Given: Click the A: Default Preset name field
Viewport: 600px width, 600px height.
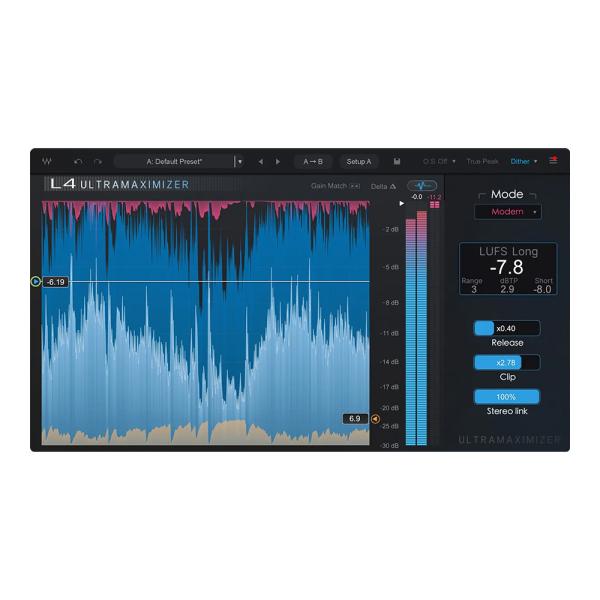Looking at the screenshot, I should 174,162.
